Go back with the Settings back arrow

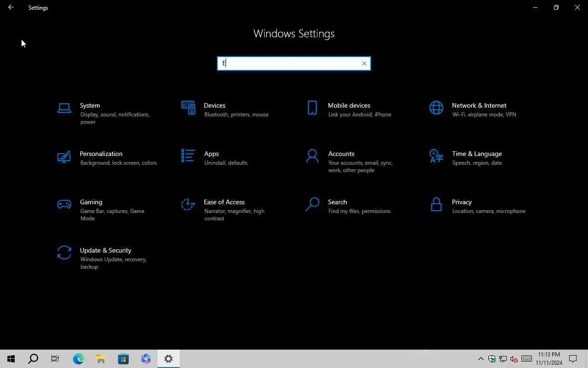click(11, 7)
